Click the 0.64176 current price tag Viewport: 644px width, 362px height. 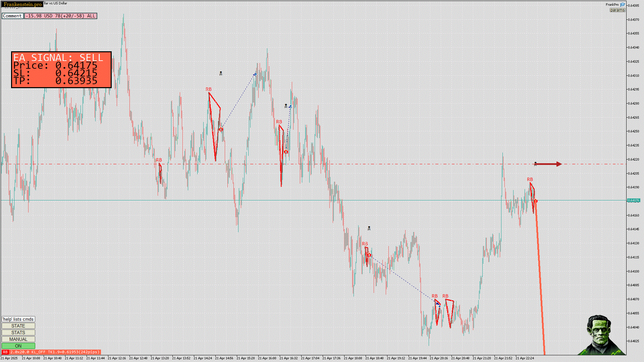633,200
